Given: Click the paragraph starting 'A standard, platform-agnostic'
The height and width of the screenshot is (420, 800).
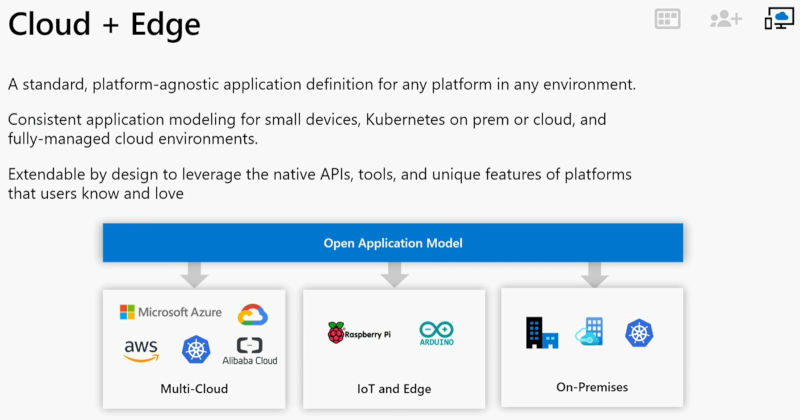Looking at the screenshot, I should click(x=322, y=84).
